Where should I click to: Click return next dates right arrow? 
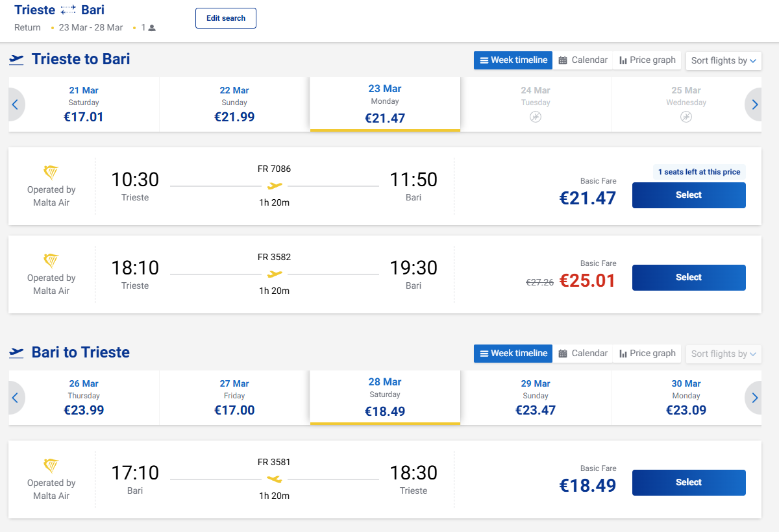pos(754,398)
